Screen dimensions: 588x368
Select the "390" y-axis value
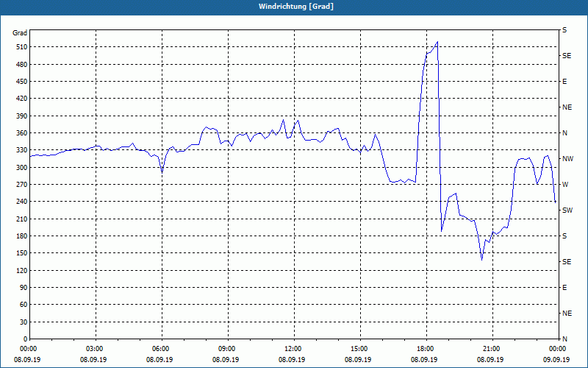(x=21, y=116)
